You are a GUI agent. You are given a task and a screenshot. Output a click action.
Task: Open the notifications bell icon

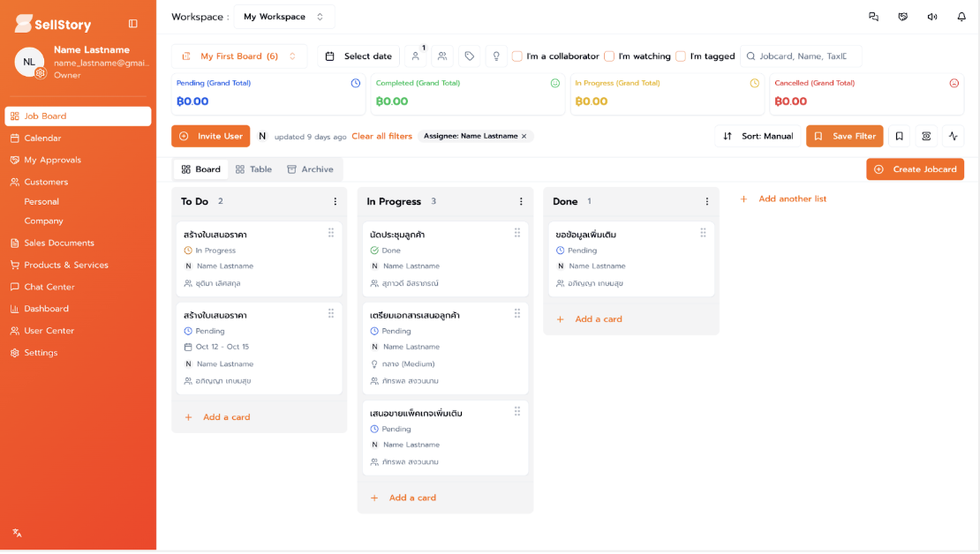click(961, 17)
